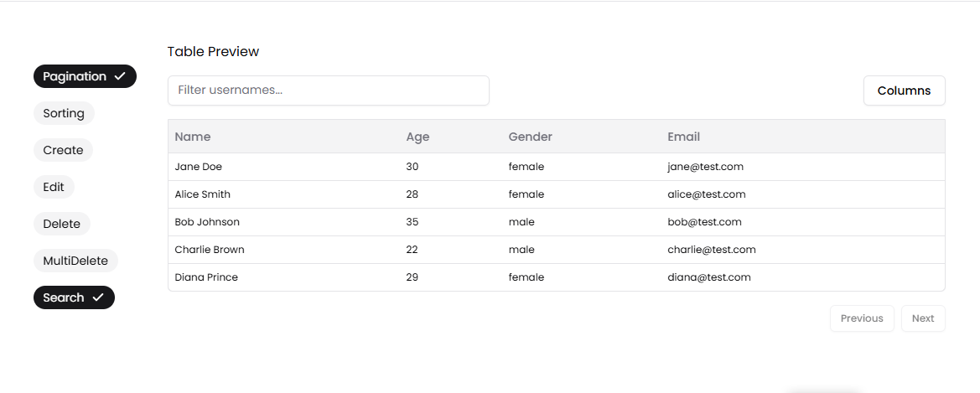This screenshot has width=980, height=393.
Task: Toggle the Pagination feature chip
Action: [84, 76]
